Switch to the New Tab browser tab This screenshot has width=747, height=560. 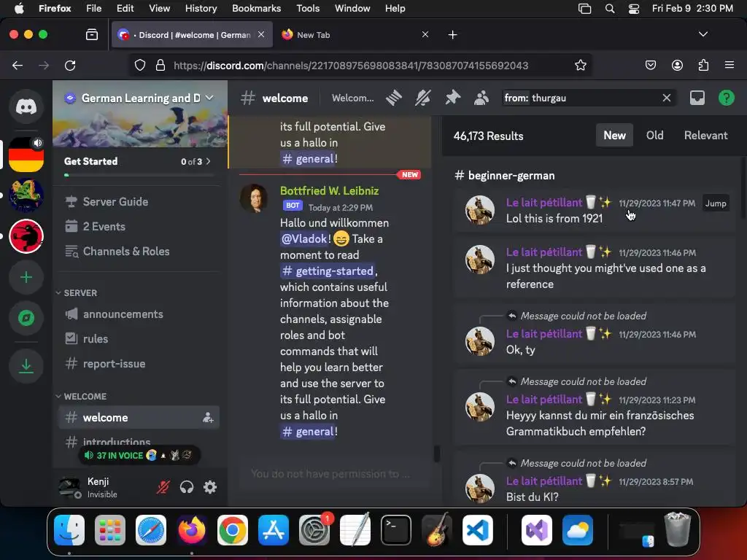point(355,35)
